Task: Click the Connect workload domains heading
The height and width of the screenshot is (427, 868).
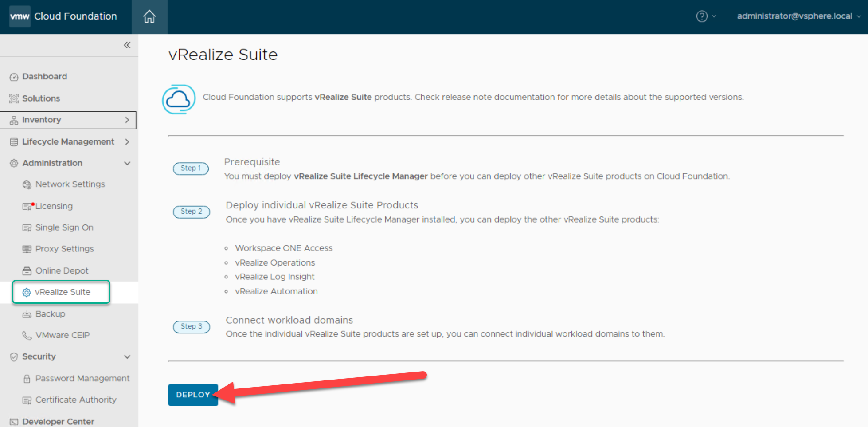Action: click(289, 320)
